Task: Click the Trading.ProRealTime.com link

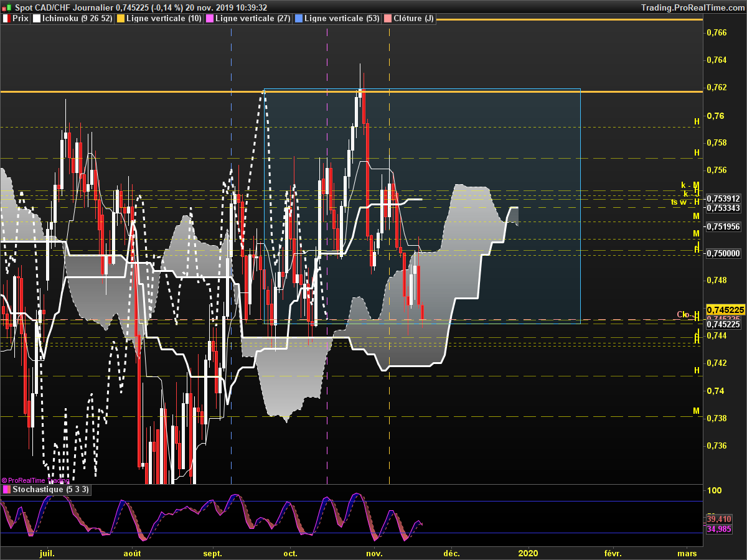Action: click(x=692, y=7)
